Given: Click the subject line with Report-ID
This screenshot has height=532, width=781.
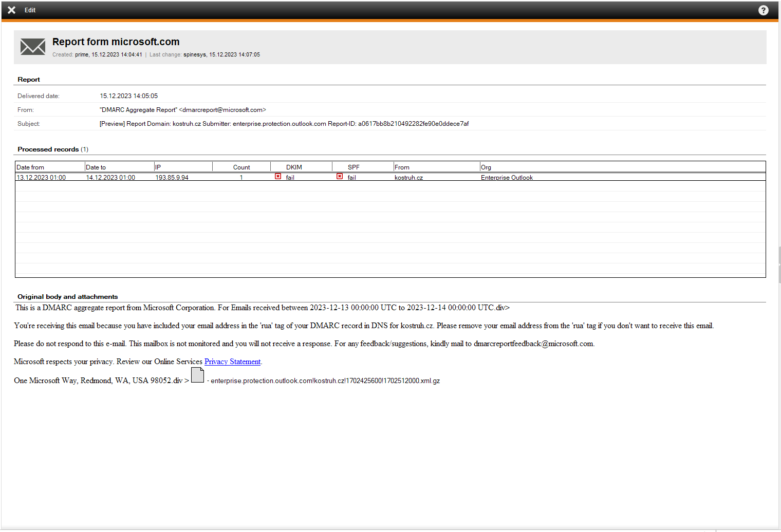Looking at the screenshot, I should tap(284, 124).
